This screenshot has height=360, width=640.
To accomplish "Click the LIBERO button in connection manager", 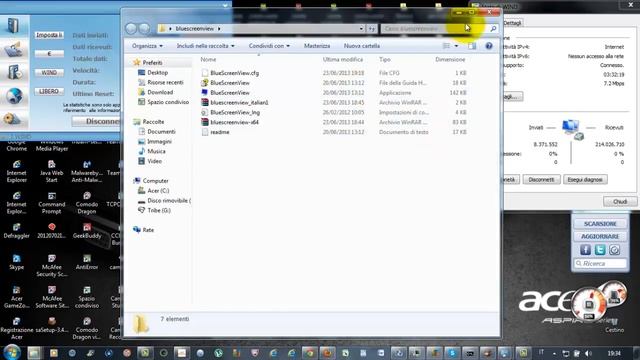I will coord(49,91).
